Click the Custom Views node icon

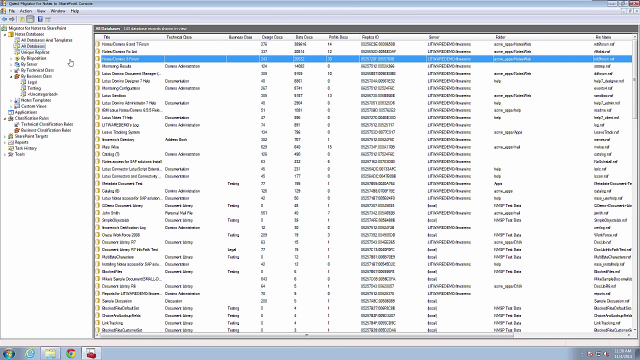pyautogui.click(x=17, y=106)
